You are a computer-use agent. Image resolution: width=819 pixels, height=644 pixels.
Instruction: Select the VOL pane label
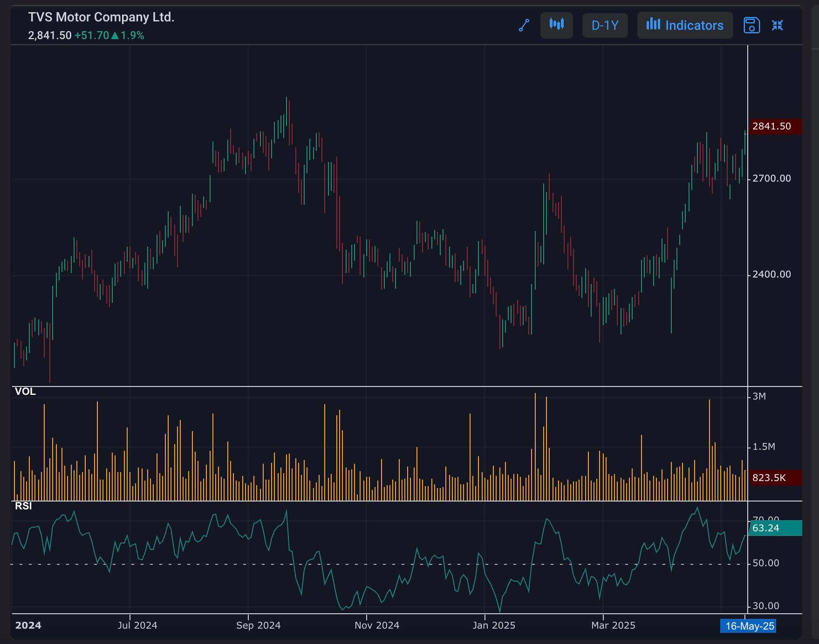click(x=25, y=392)
